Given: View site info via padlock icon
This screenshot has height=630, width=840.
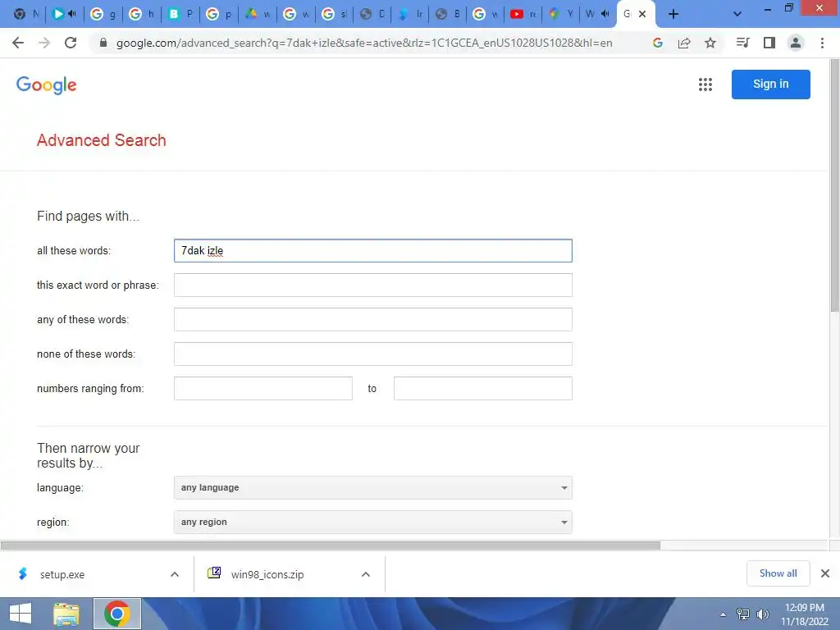Looking at the screenshot, I should [x=103, y=43].
